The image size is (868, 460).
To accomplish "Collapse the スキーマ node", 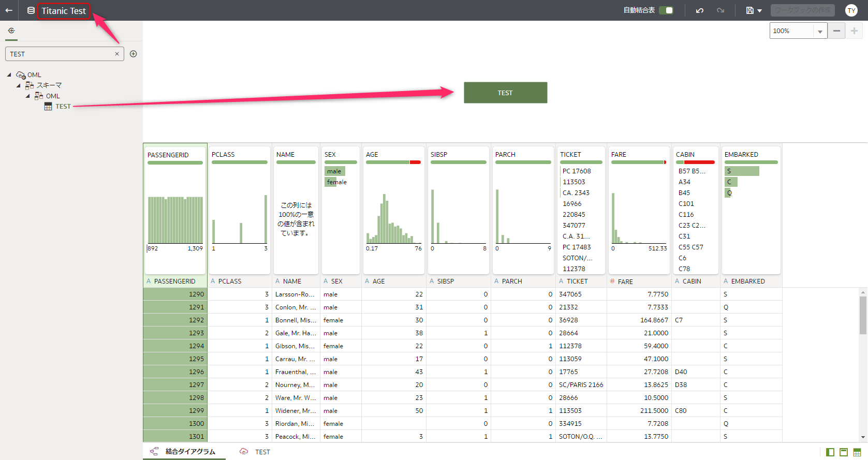I will click(x=18, y=85).
